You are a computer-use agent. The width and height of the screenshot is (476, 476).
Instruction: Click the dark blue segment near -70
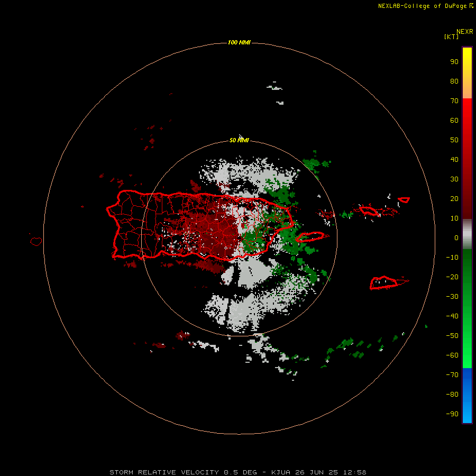coord(467,375)
